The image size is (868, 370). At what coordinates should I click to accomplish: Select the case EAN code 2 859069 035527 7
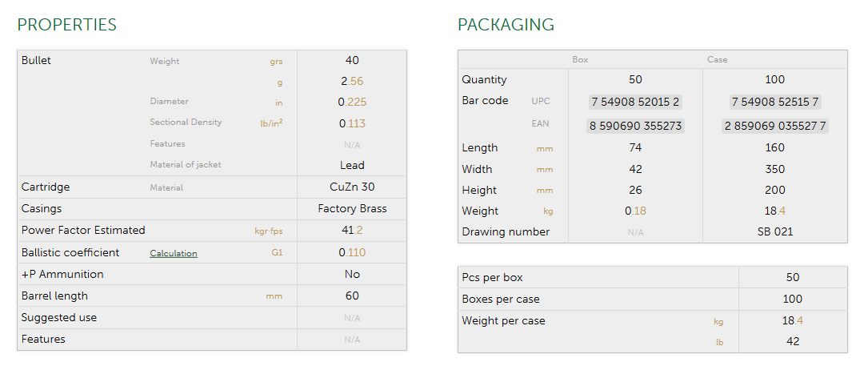point(774,126)
